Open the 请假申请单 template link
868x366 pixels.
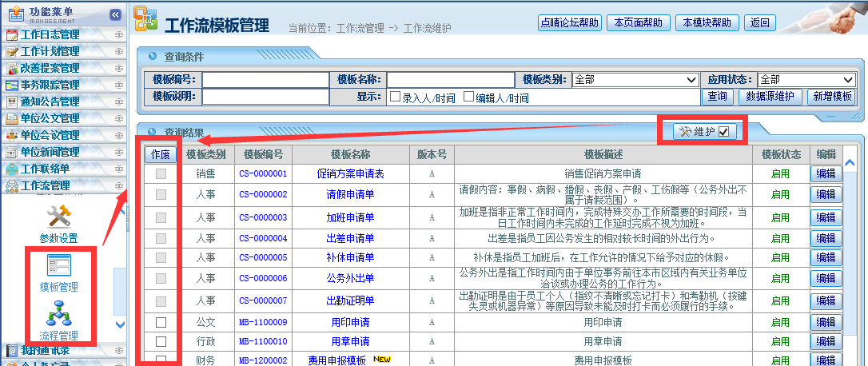click(350, 194)
